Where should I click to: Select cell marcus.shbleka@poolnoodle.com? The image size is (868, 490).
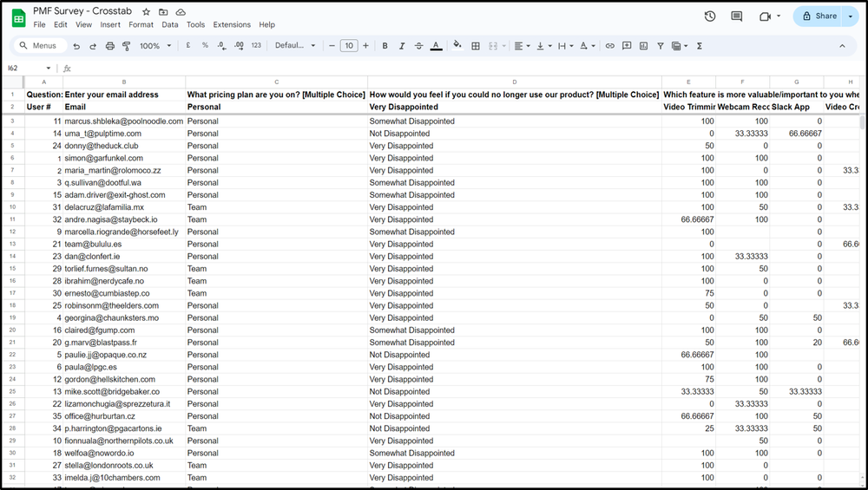[124, 121]
